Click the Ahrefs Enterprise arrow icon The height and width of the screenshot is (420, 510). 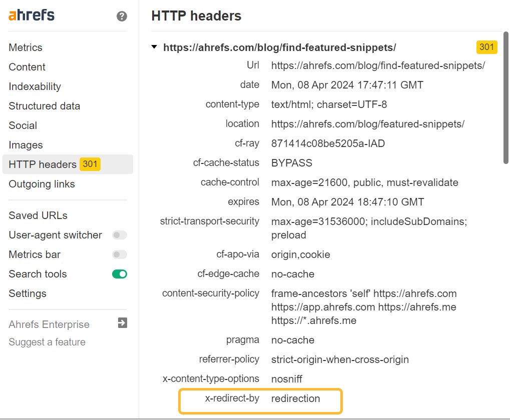[122, 323]
